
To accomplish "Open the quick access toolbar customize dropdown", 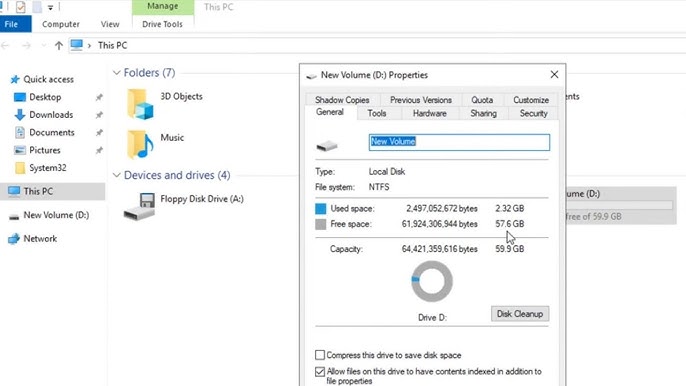I will tap(50, 7).
